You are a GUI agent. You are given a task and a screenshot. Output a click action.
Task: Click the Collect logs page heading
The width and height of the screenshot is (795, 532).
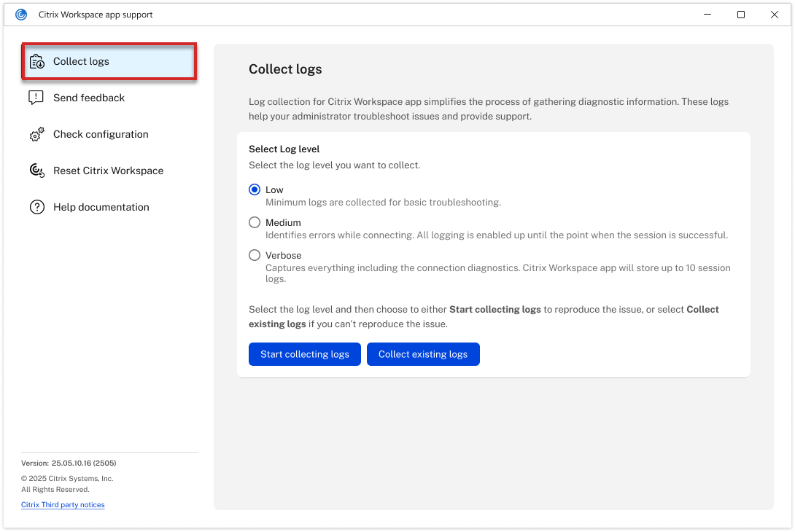click(285, 69)
